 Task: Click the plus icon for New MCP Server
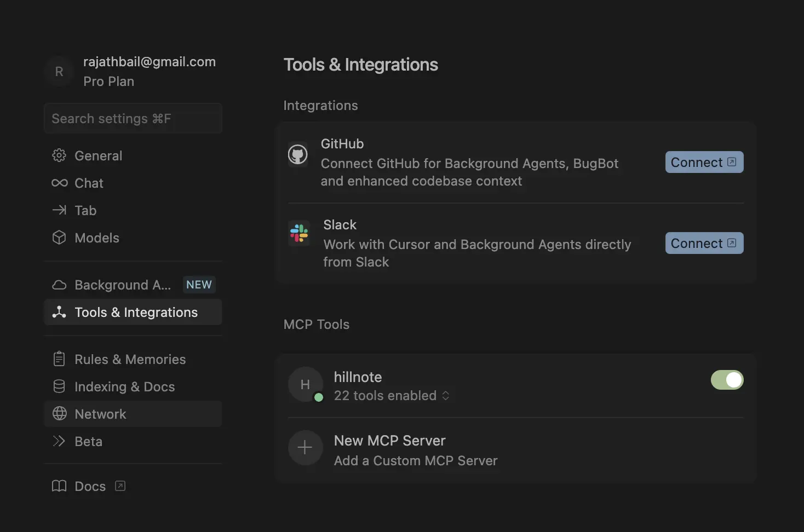tap(305, 448)
